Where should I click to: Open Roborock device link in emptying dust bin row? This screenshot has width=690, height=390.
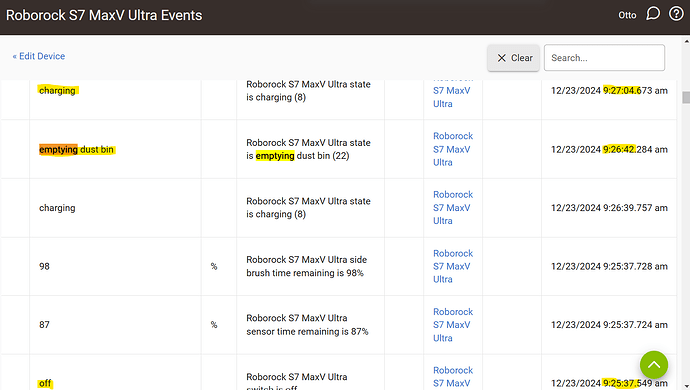point(453,149)
